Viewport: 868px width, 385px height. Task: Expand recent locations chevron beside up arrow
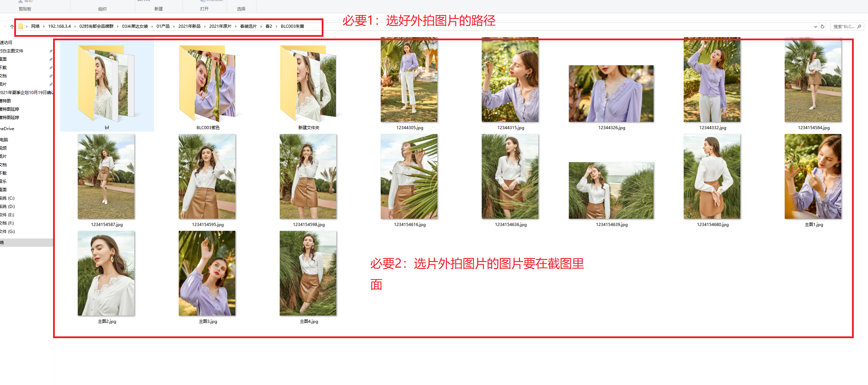pos(5,26)
